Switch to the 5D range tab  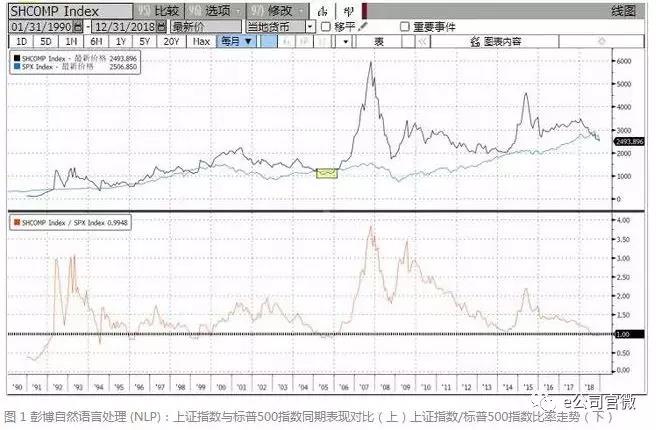pyautogui.click(x=46, y=41)
